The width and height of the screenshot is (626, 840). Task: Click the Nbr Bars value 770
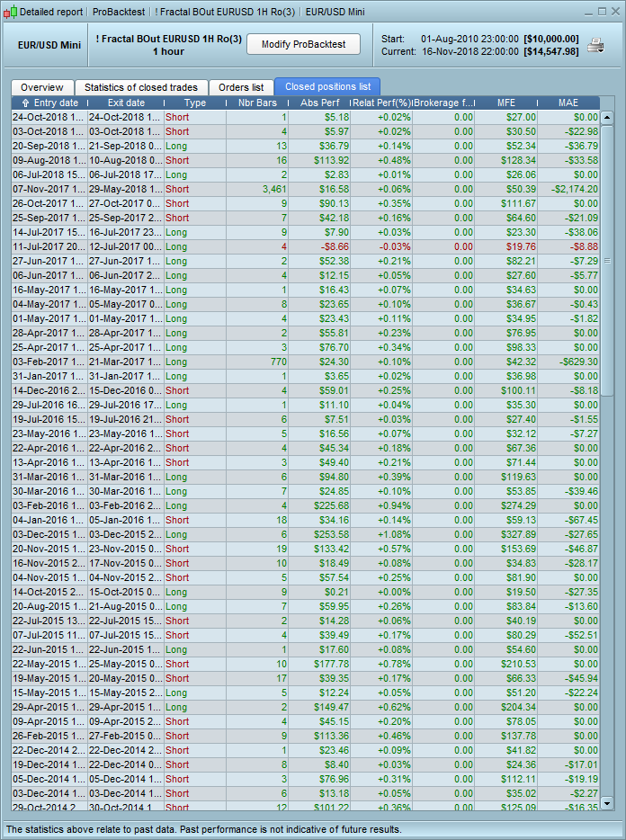click(279, 362)
